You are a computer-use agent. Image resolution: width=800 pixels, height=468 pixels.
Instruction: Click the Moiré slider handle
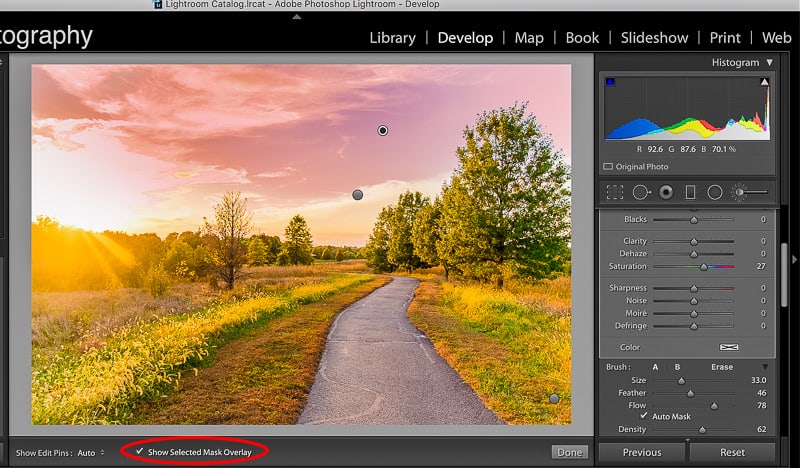(694, 314)
